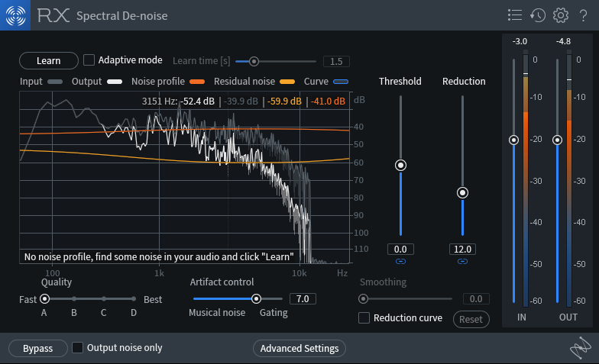Image resolution: width=599 pixels, height=364 pixels.
Task: Click the Reset button
Action: 471,319
